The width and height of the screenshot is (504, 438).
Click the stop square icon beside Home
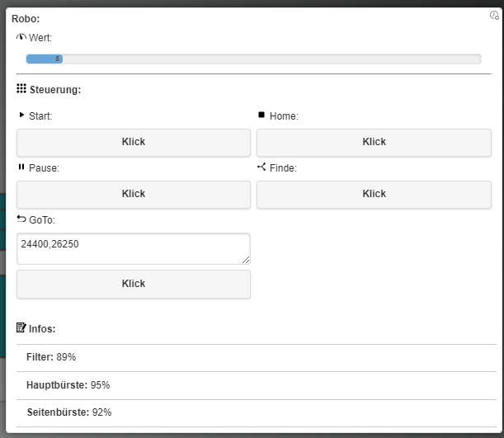coord(262,115)
